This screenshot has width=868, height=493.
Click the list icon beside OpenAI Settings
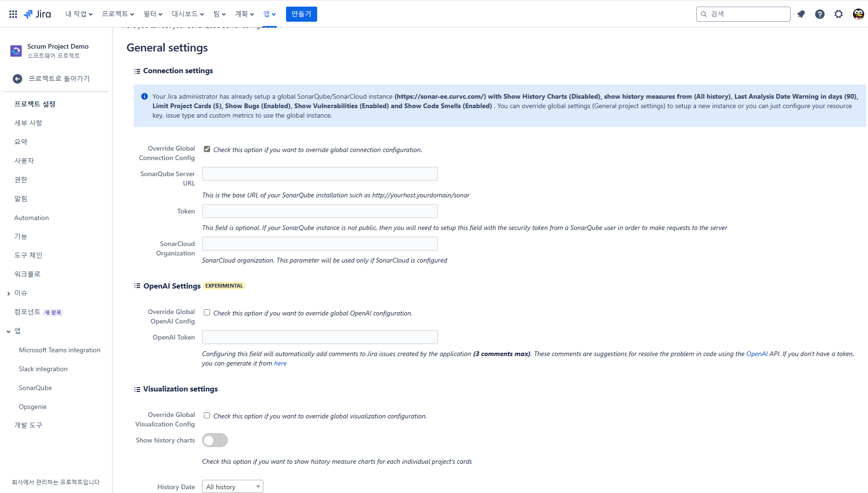click(137, 286)
